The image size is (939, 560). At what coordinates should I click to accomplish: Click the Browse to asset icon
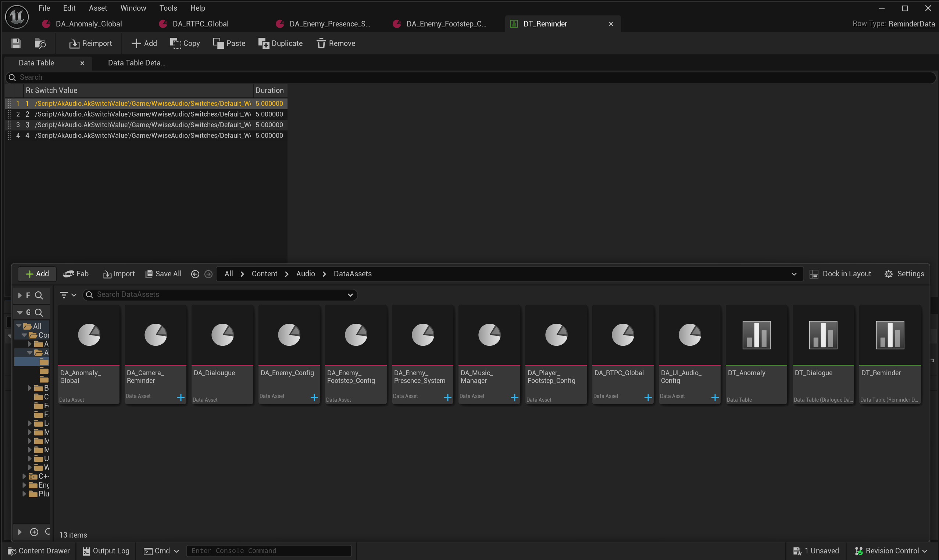point(40,43)
